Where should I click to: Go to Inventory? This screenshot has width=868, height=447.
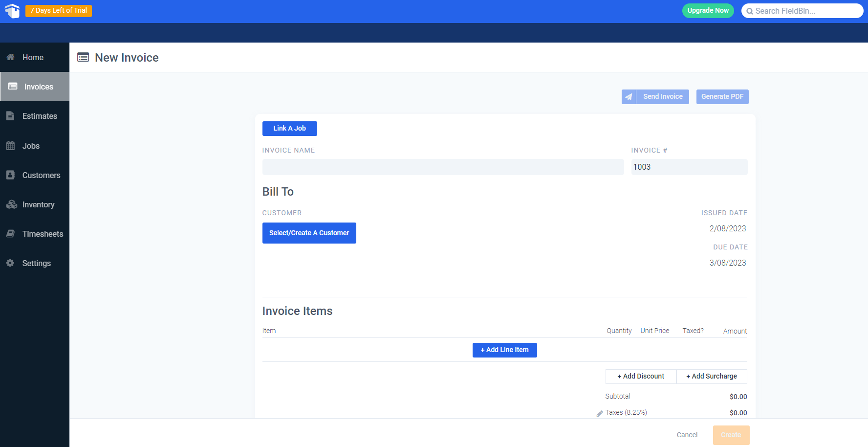[35, 204]
